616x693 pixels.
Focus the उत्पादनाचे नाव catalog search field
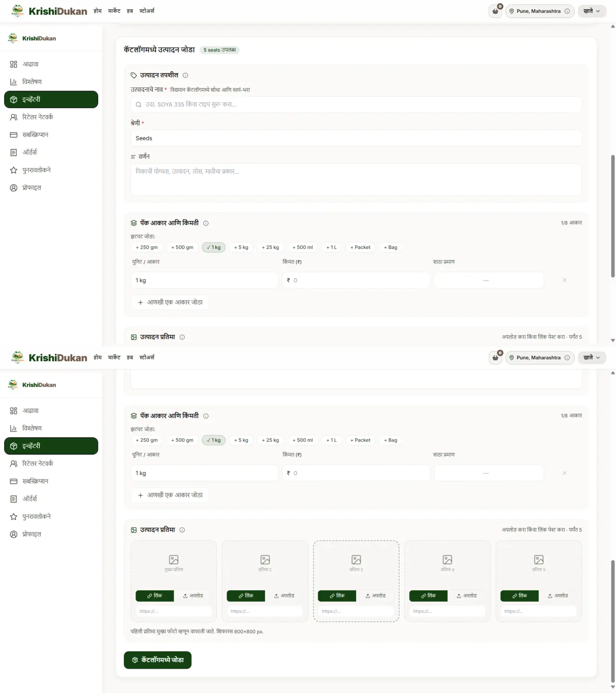[x=356, y=104]
